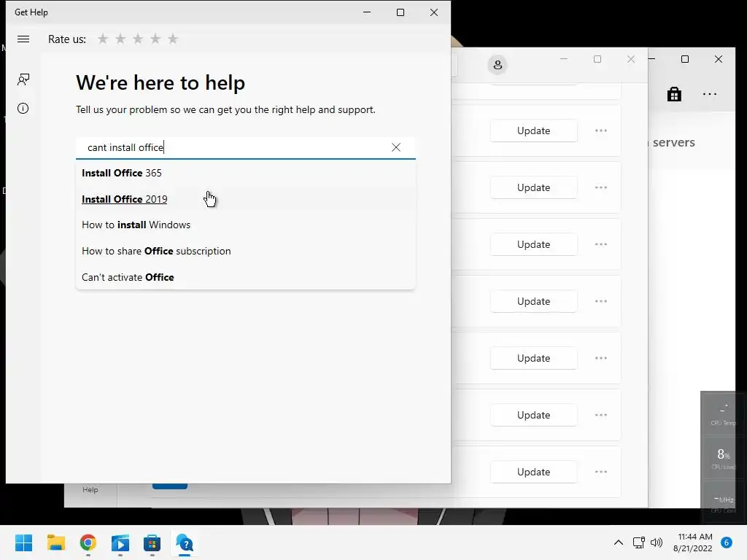The height and width of the screenshot is (560, 747).
Task: Open the network status tray icon
Action: [x=638, y=542]
